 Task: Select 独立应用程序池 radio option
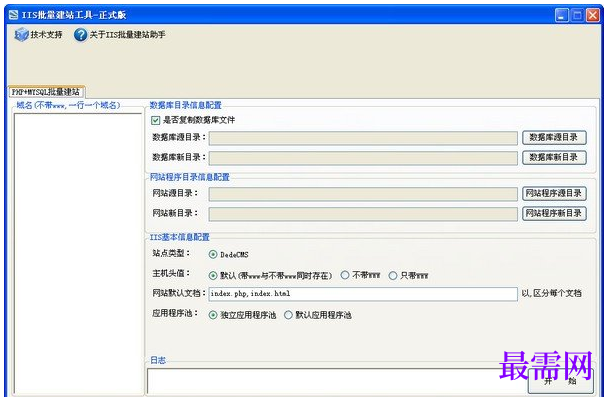(x=213, y=315)
